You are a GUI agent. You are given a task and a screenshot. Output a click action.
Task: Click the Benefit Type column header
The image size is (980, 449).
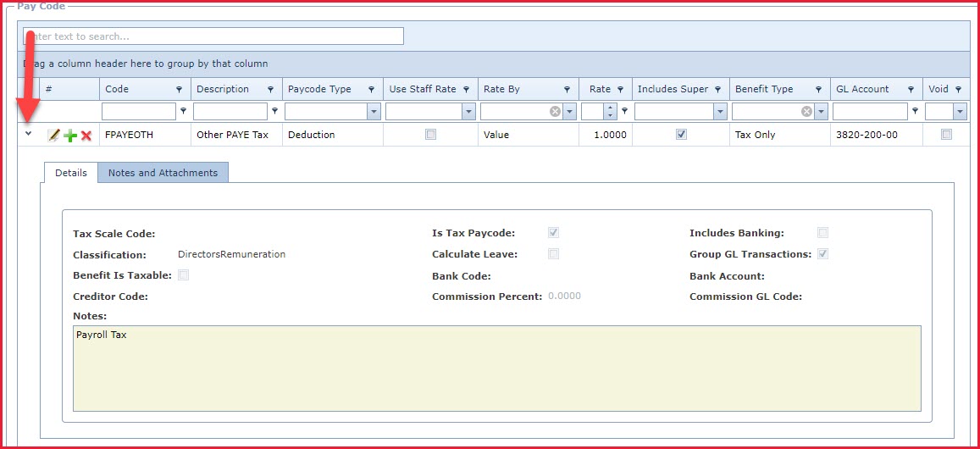click(x=764, y=89)
